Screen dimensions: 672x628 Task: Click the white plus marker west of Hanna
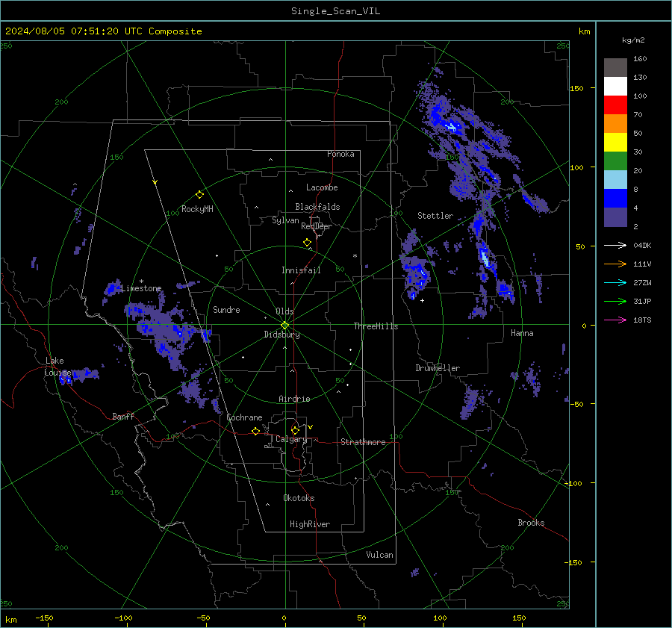click(422, 300)
